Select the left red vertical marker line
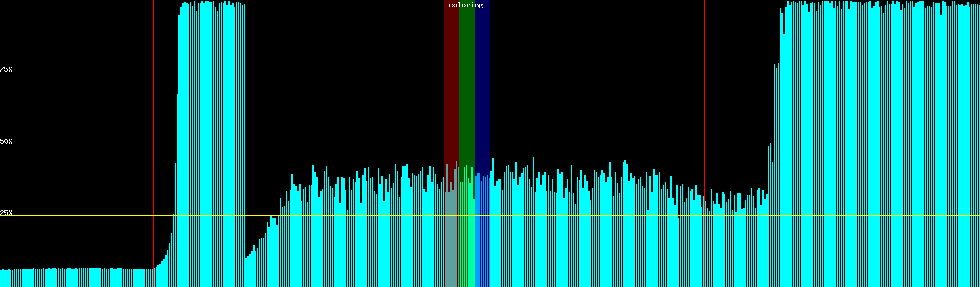This screenshot has height=287, width=980. (153, 120)
